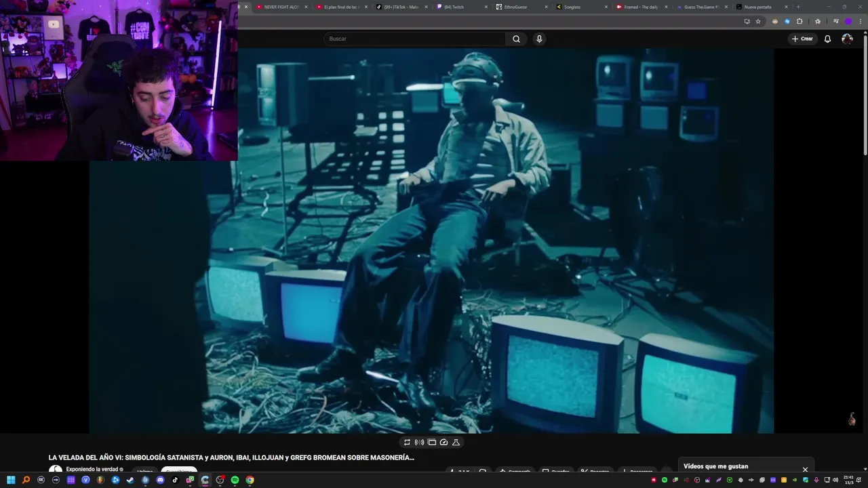Click the screenshot frame icon below video
This screenshot has width=868, height=488.
point(431,442)
